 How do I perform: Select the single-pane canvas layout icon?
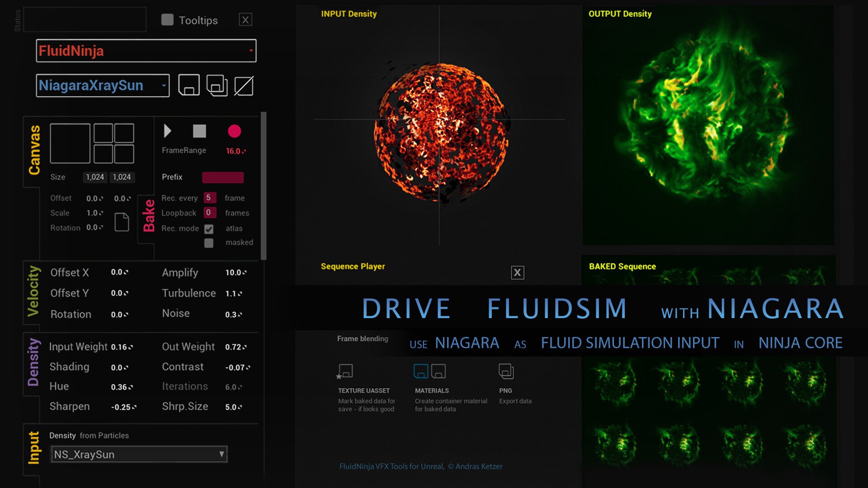(70, 144)
